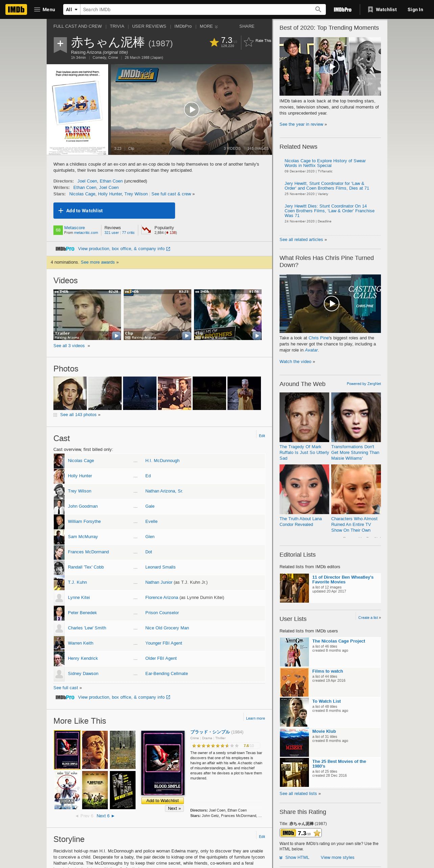Image resolution: width=434 pixels, height=868 pixels.
Task: Open See the year in review link
Action: pyautogui.click(x=302, y=124)
